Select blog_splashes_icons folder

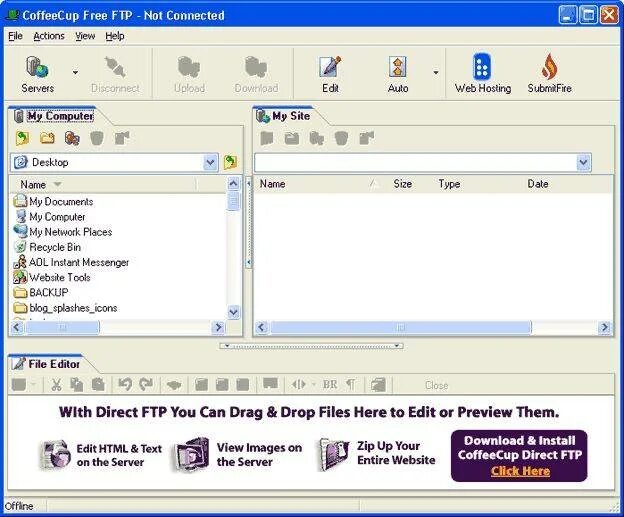pos(65,308)
